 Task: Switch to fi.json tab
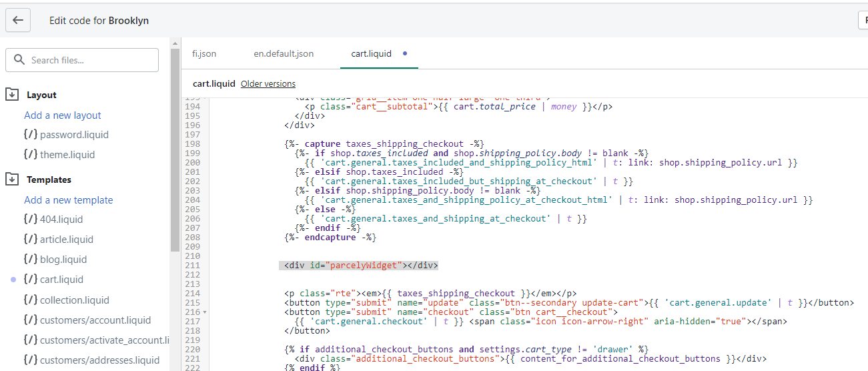[204, 53]
